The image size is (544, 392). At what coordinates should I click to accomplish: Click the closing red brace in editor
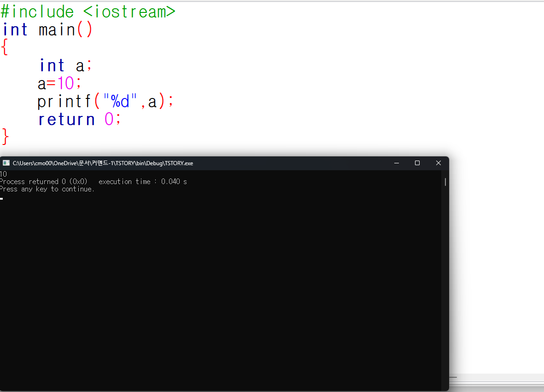[x=5, y=137]
